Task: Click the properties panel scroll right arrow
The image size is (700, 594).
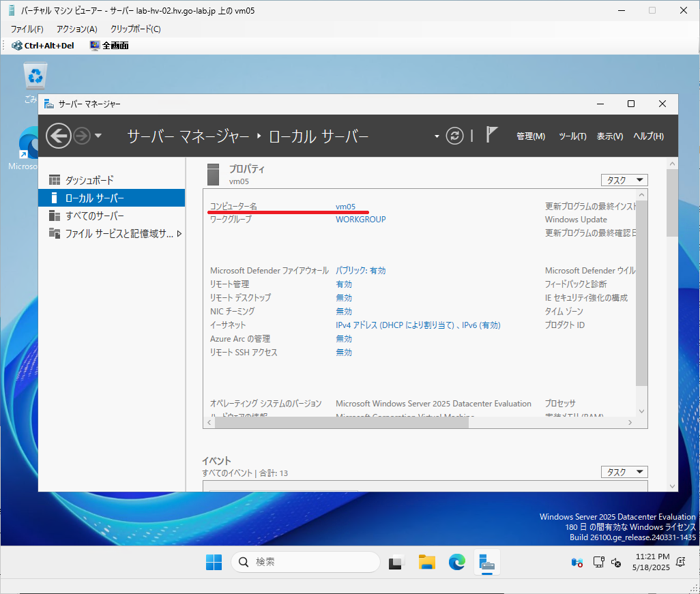Action: pyautogui.click(x=630, y=423)
